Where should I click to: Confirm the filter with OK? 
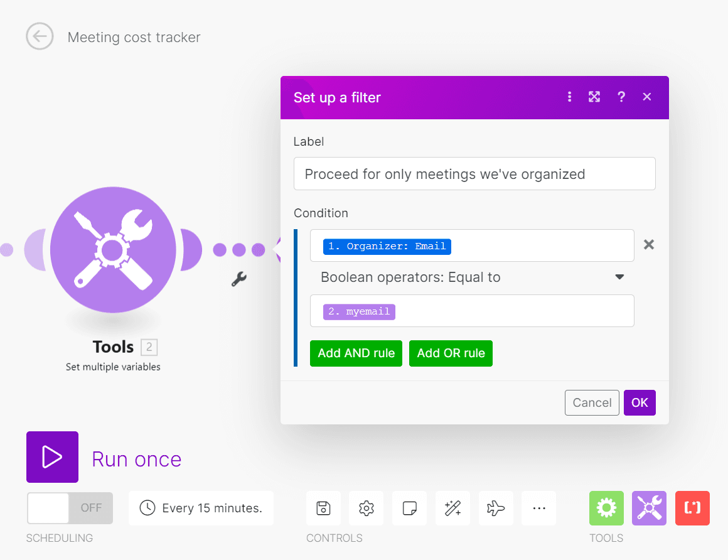(x=640, y=402)
